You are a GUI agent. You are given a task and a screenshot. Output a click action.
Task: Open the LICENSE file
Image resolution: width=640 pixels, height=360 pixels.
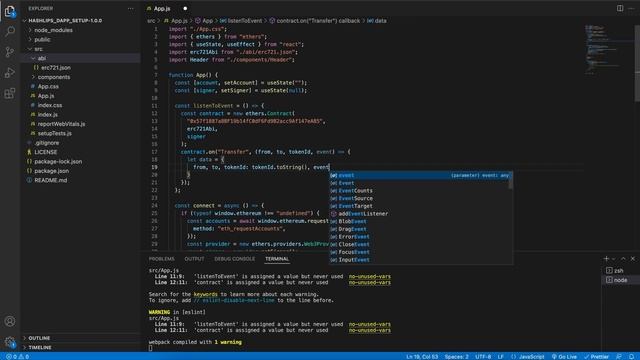tap(46, 152)
